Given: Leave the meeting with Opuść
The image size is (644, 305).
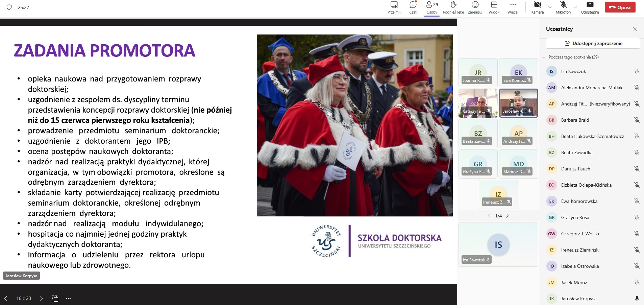Looking at the screenshot, I should coord(620,7).
